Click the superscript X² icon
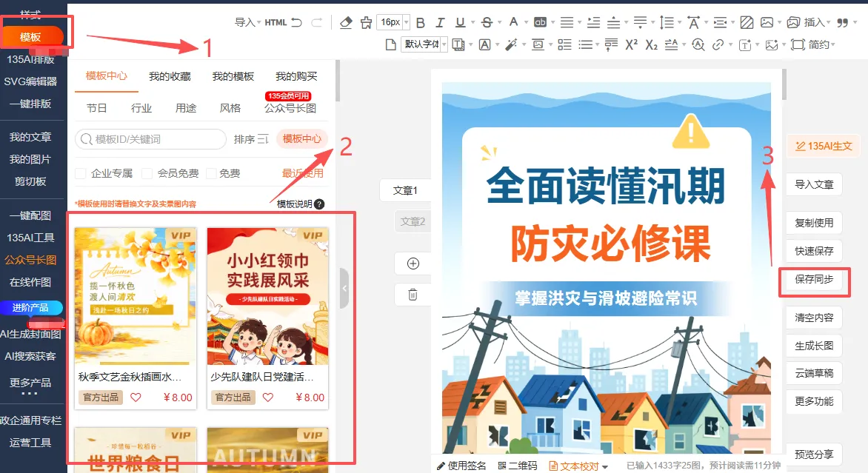Screen dimensions: 868x473 tap(632, 44)
